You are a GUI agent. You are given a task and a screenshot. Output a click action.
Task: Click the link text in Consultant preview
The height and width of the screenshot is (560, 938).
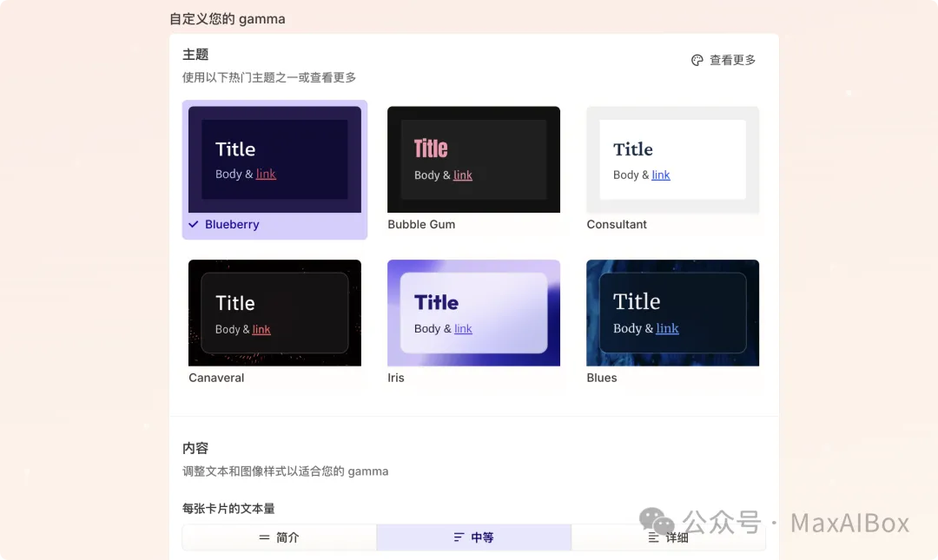(661, 175)
